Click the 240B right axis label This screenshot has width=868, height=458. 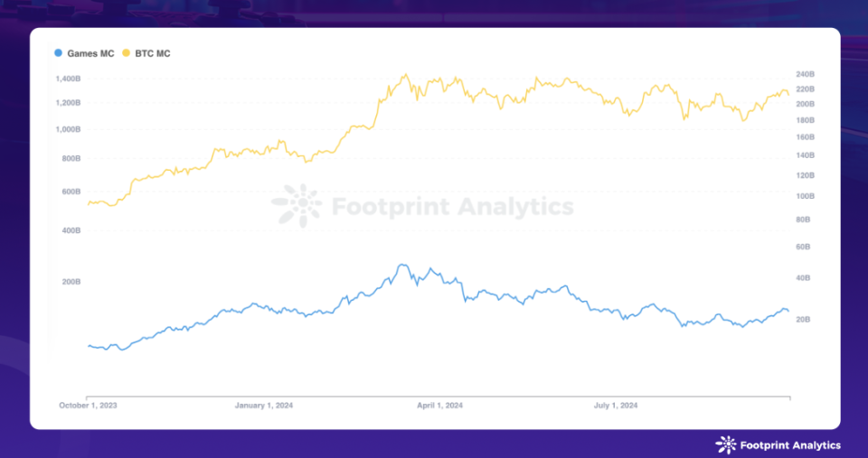pos(806,74)
